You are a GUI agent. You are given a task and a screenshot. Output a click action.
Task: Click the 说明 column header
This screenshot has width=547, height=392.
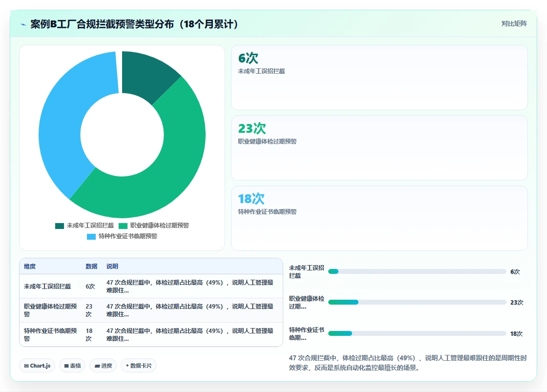[x=112, y=267]
